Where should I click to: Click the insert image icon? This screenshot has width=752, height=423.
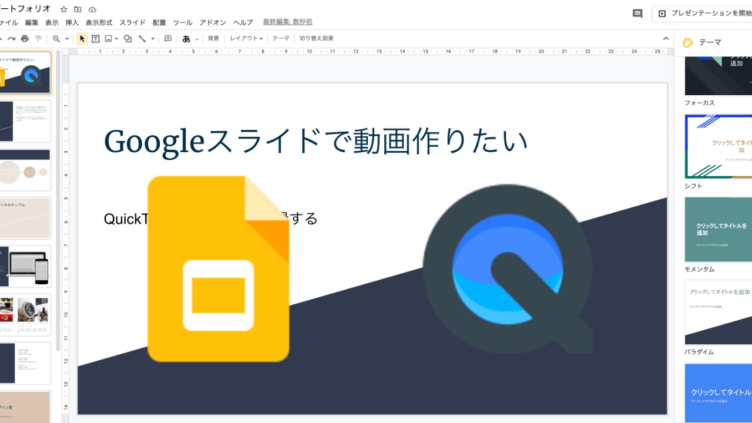point(108,38)
